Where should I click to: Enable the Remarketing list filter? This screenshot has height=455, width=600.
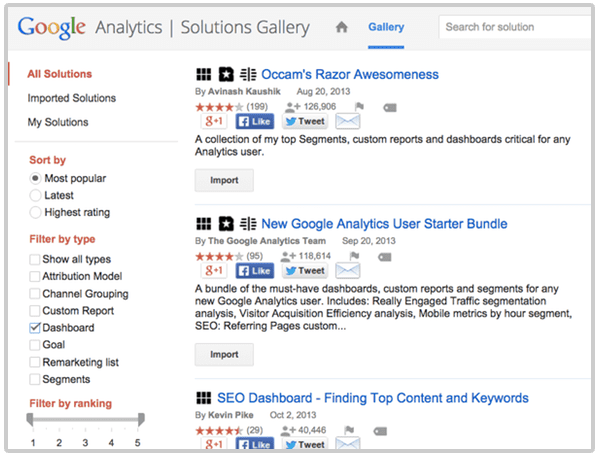[x=34, y=362]
